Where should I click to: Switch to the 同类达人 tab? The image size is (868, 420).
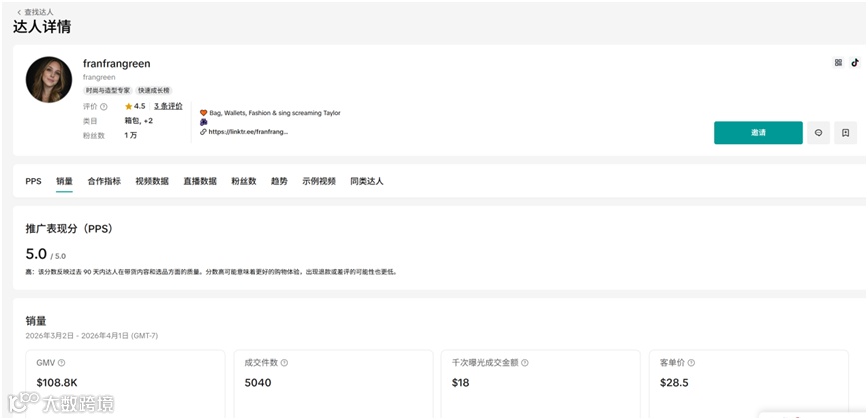pyautogui.click(x=367, y=181)
